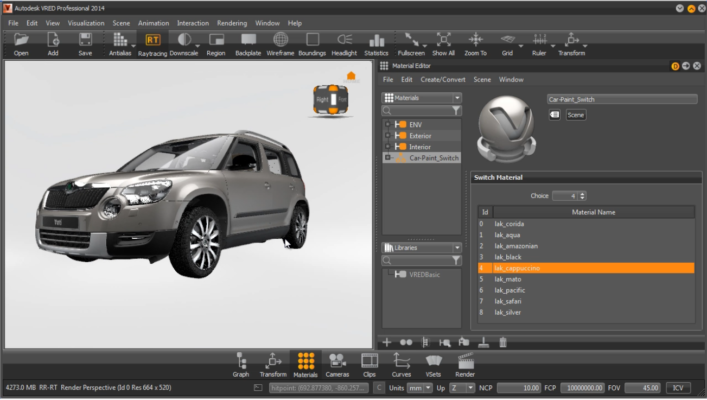Open Downscale options dropdown arrow

(197, 46)
